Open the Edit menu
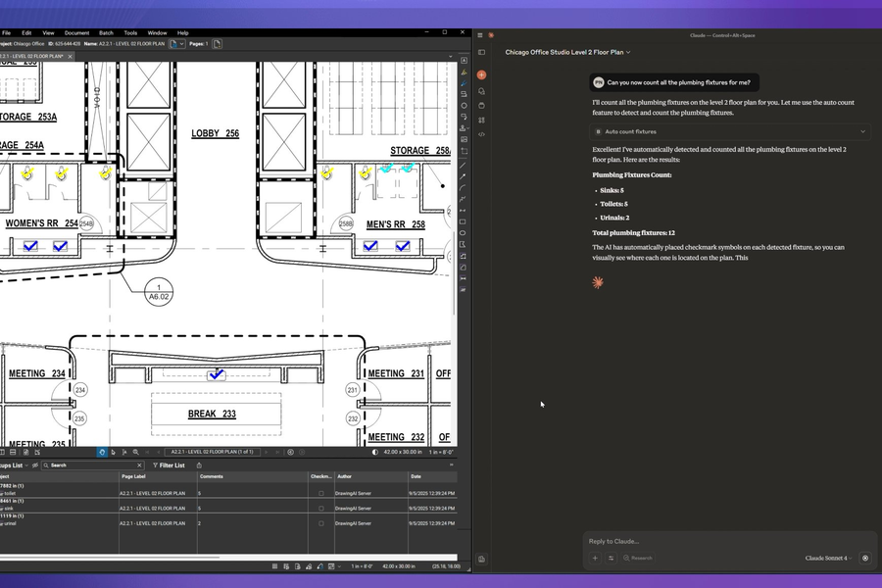The image size is (882, 588). (26, 33)
